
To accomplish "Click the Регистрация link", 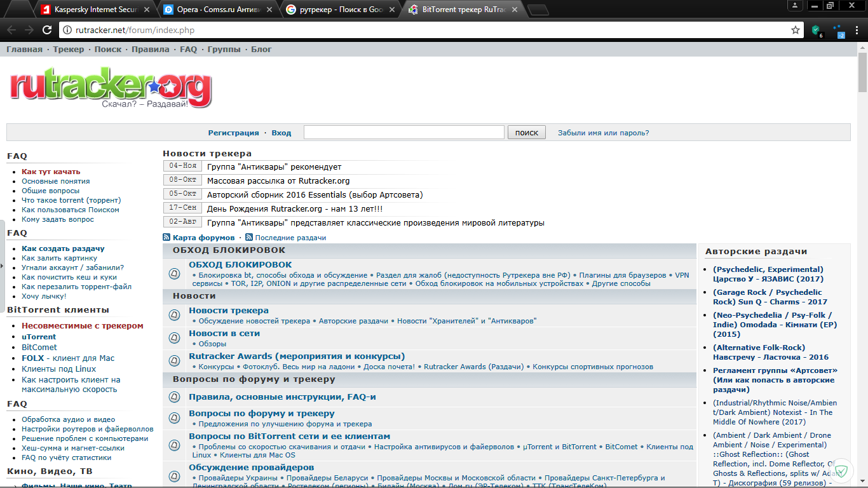I will coord(233,133).
